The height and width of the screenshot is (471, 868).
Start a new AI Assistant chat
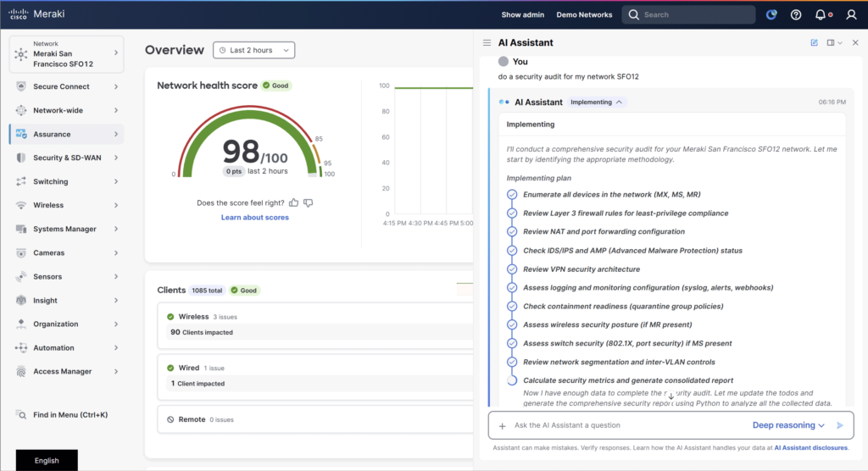point(815,42)
